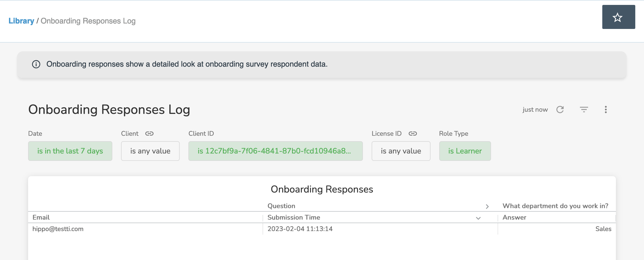
Task: Click the 'just now' refresh timestamp
Action: (535, 110)
